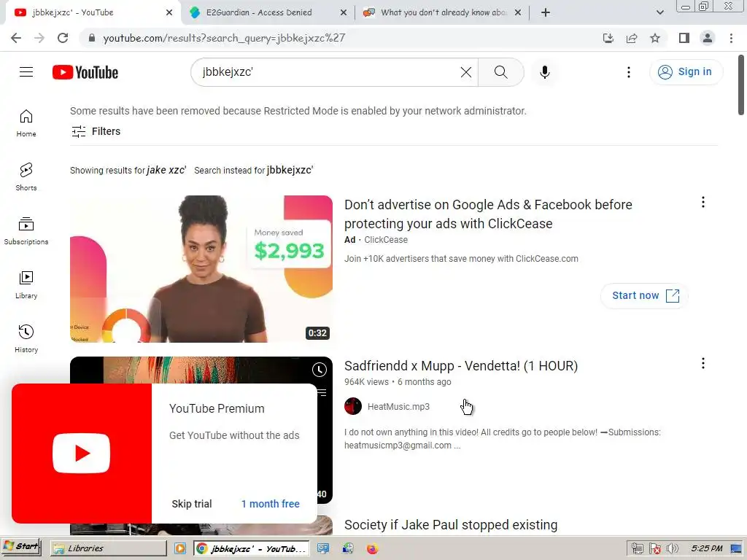Switch to the 'What you don't already know' tab
The width and height of the screenshot is (747, 560).
tap(443, 12)
